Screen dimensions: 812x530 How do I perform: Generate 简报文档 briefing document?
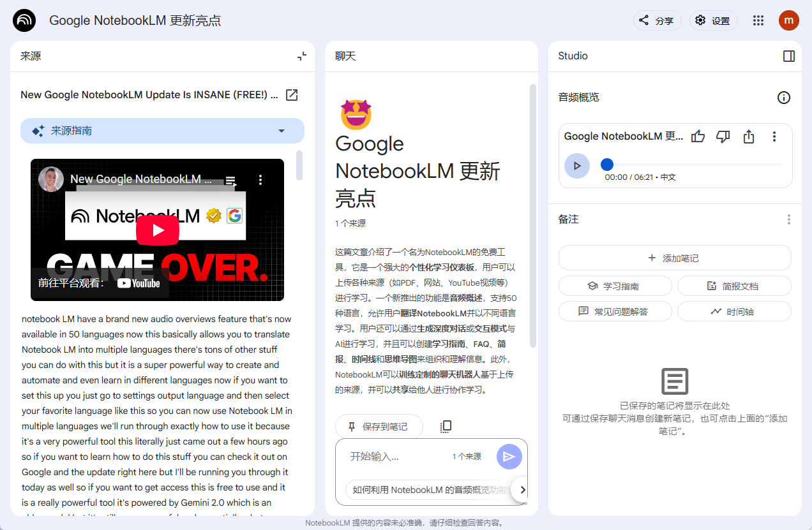pyautogui.click(x=734, y=286)
